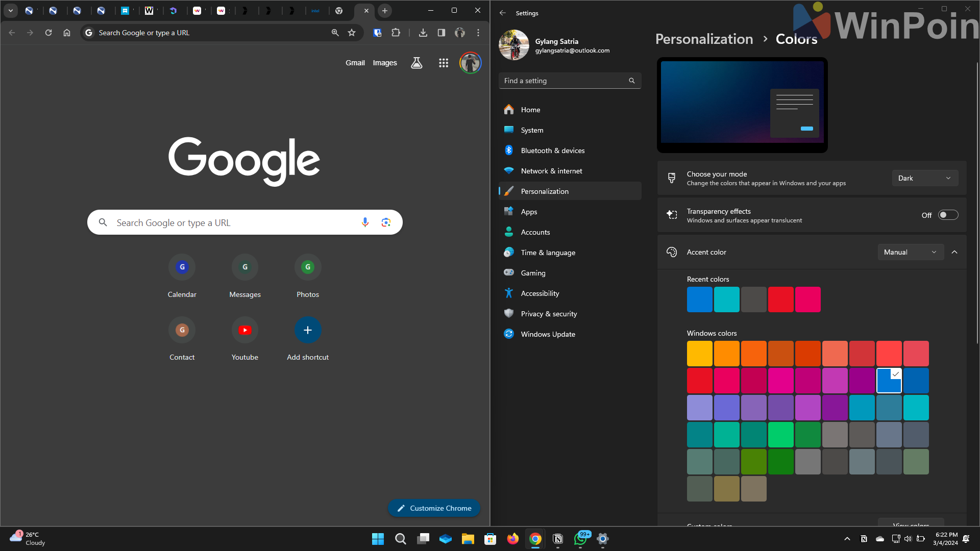Open the Choose your mode Dark dropdown
Screen dimensions: 980x551
click(924, 178)
